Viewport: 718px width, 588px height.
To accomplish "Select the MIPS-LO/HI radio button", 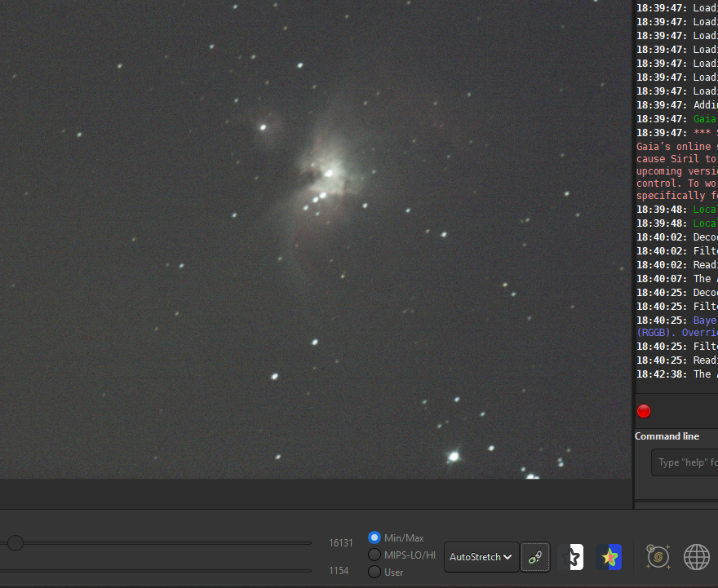I will point(375,555).
